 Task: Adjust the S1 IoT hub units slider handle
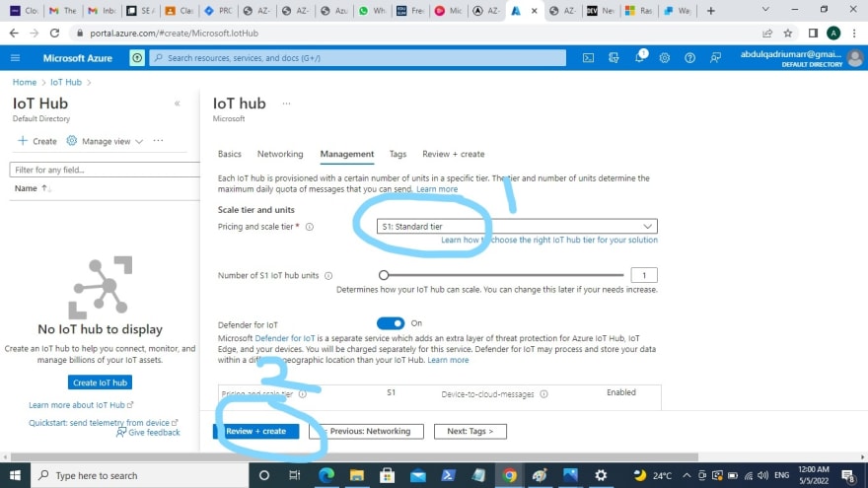pyautogui.click(x=384, y=275)
